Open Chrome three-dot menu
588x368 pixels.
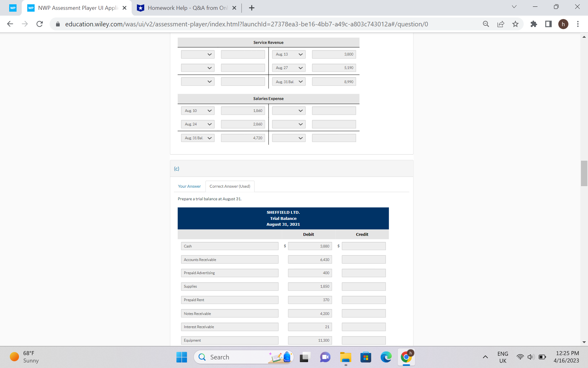pyautogui.click(x=578, y=24)
